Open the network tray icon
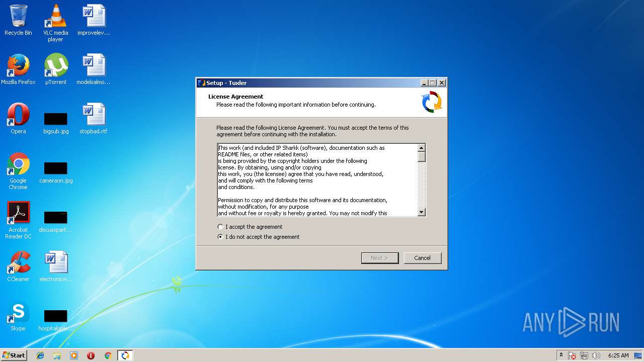The width and height of the screenshot is (644, 362). tap(584, 355)
